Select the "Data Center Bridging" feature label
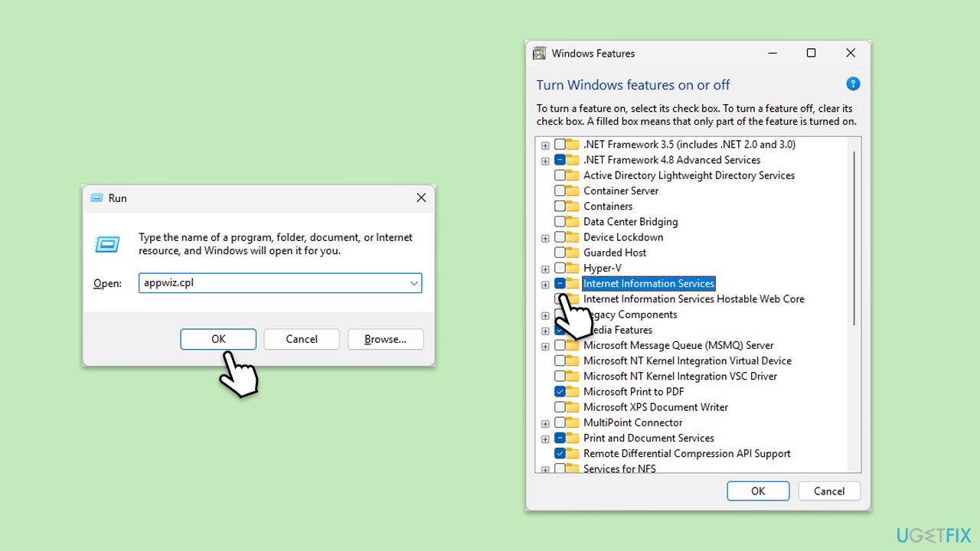The height and width of the screenshot is (551, 980). coord(631,222)
